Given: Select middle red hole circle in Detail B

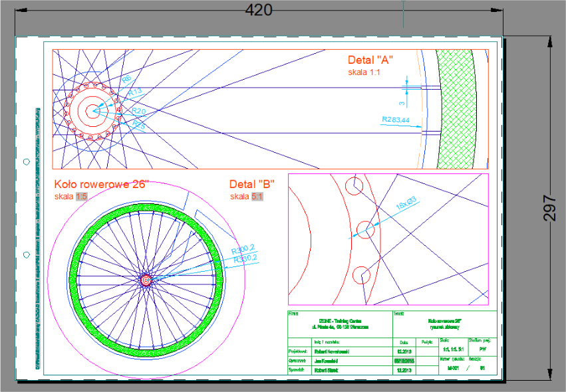Looking at the screenshot, I should click(365, 230).
